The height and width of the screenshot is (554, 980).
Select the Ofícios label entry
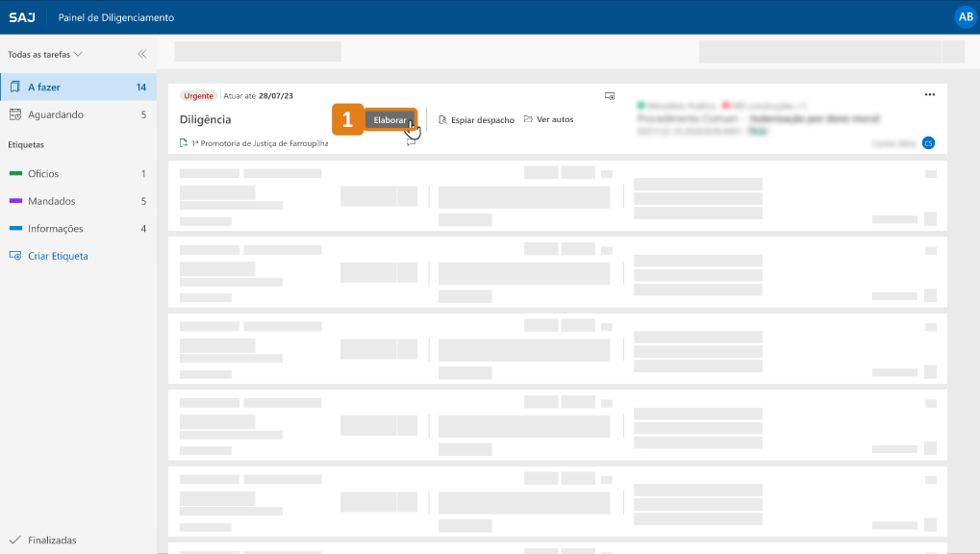point(42,173)
